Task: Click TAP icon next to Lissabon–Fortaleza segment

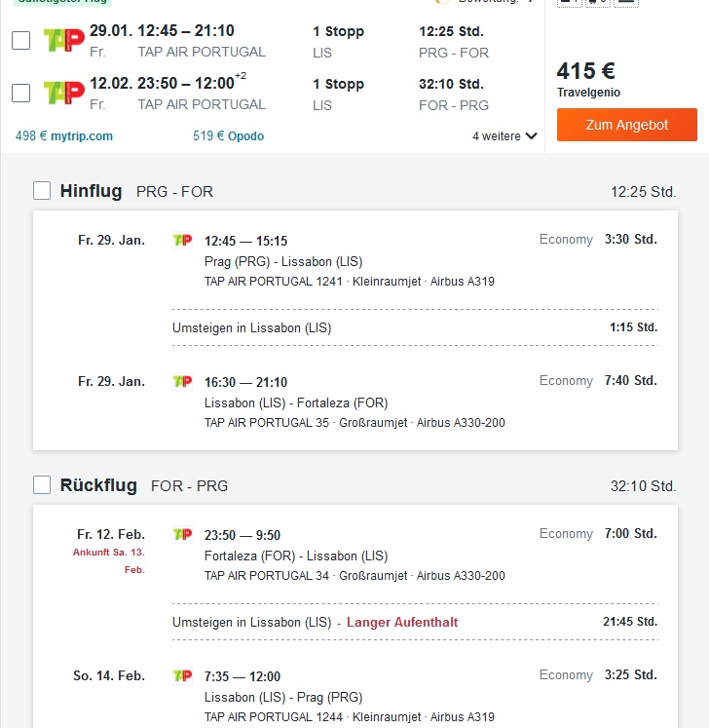Action: 182,382
